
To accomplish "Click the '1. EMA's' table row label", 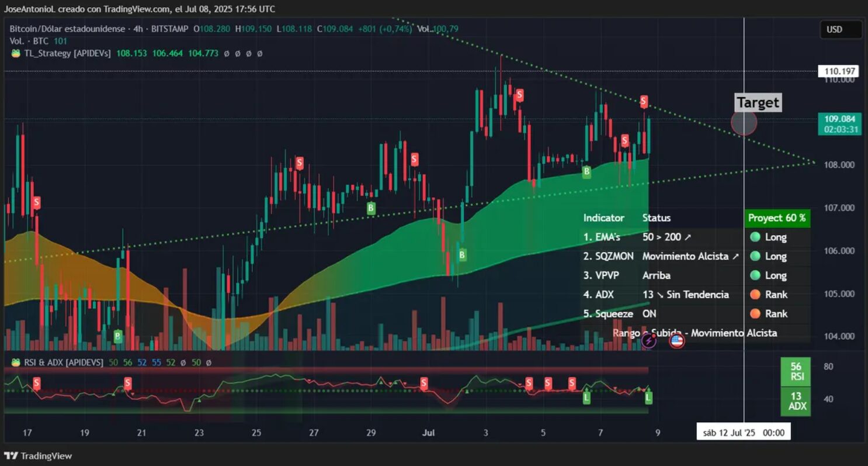I will coord(602,237).
